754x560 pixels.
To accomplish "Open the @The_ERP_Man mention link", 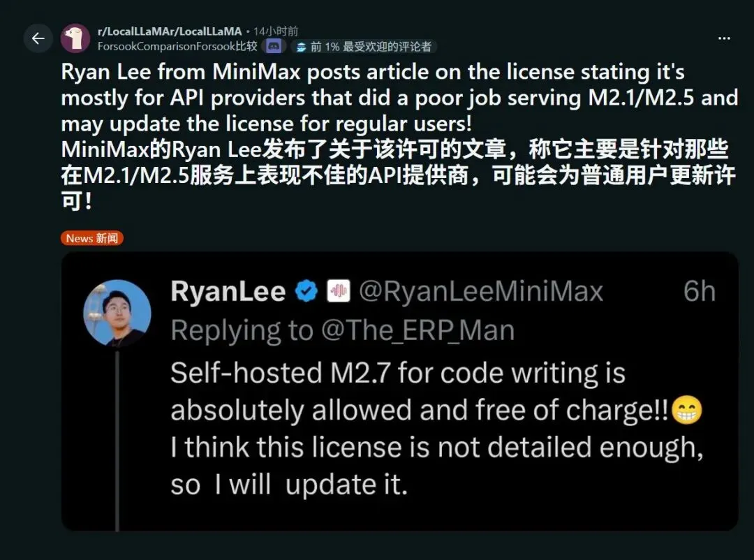I will tap(417, 330).
